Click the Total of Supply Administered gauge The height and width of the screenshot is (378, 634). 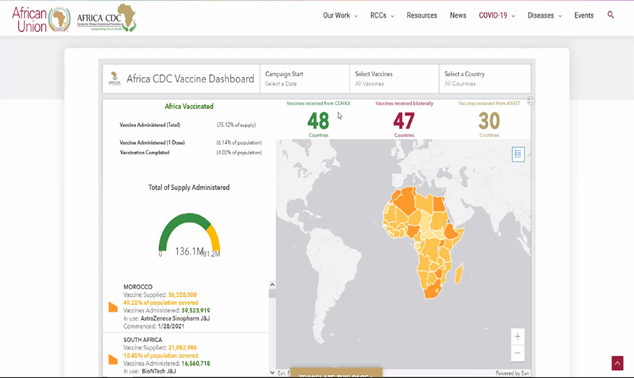click(x=189, y=234)
